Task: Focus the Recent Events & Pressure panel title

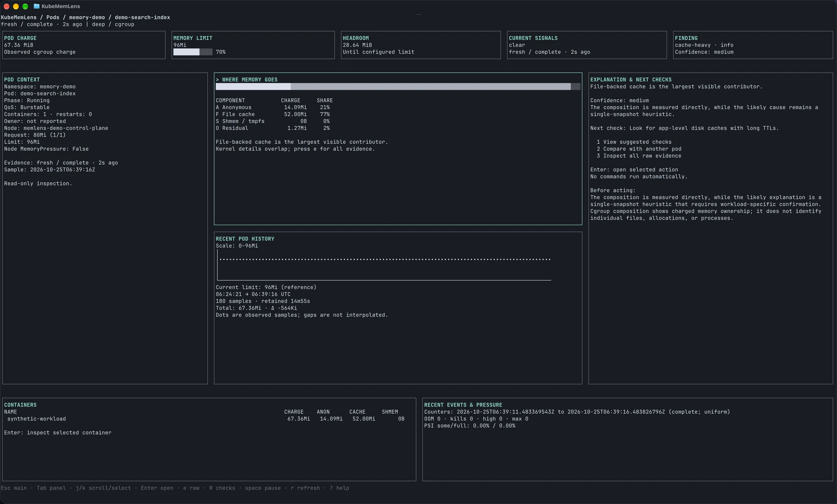Action: (463, 405)
